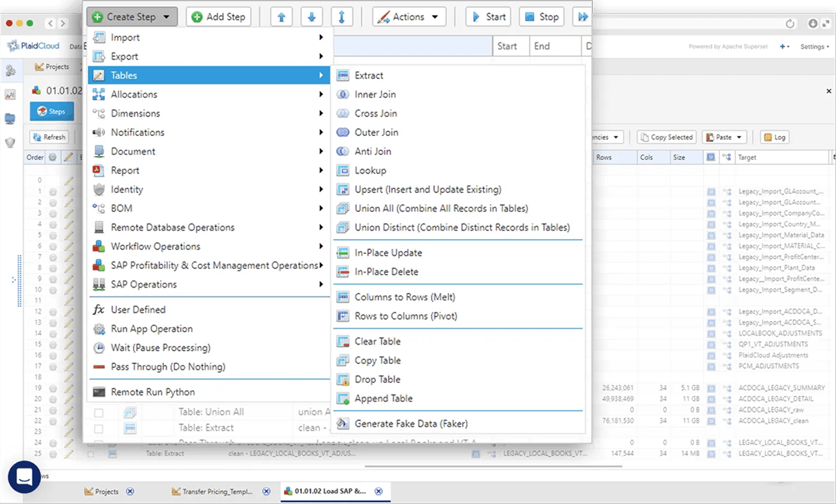Click the Inner Join circles icon

pyautogui.click(x=343, y=95)
